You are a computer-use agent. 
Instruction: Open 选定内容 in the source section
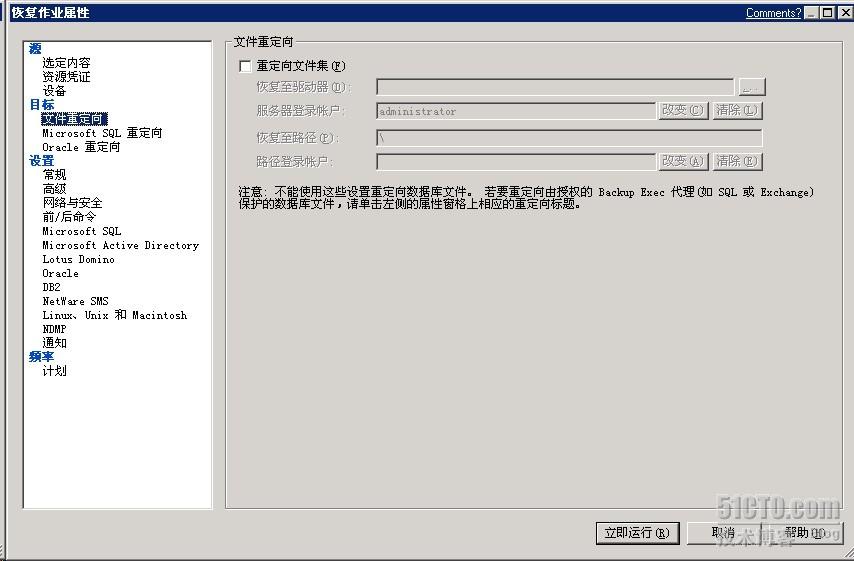pyautogui.click(x=66, y=63)
